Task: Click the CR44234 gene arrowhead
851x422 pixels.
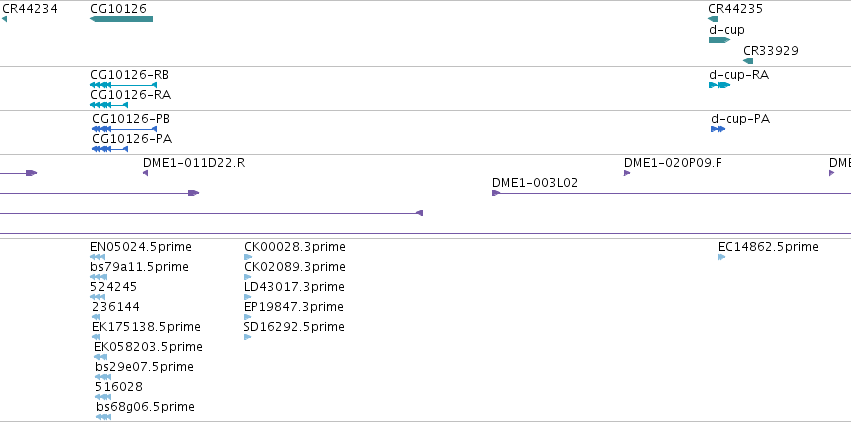Action: pos(4,19)
